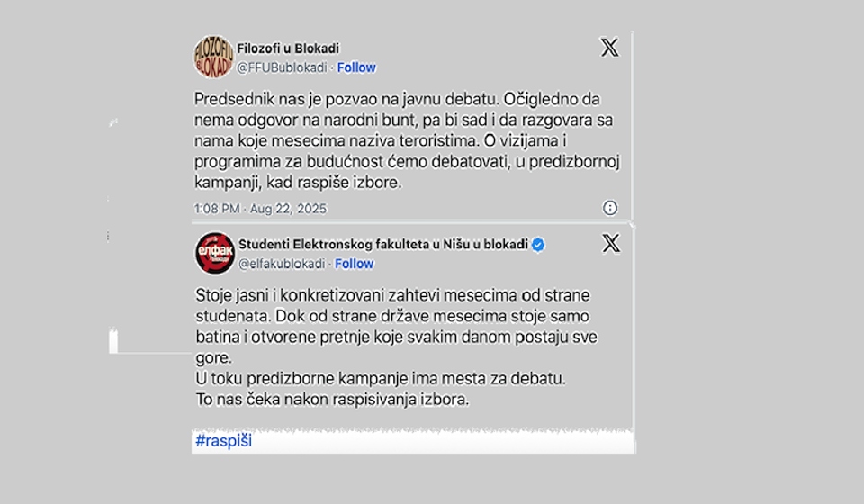Click the info icon beside the timestamp

(x=610, y=208)
